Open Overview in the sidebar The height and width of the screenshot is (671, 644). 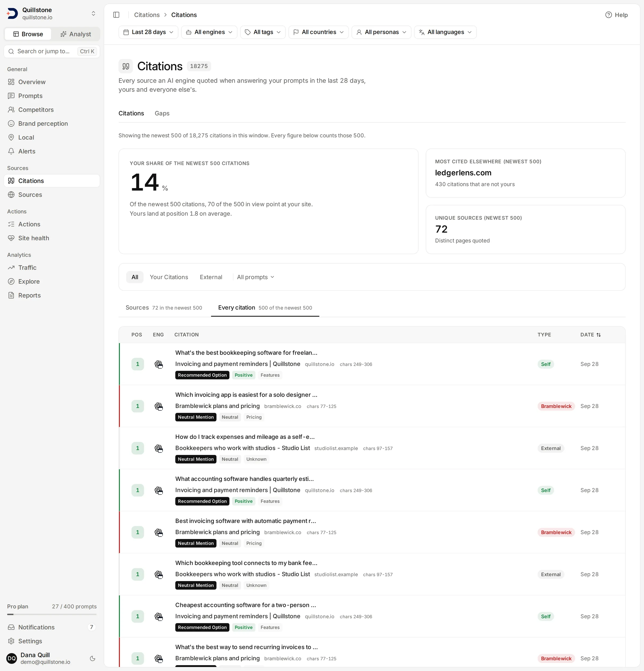point(52,82)
